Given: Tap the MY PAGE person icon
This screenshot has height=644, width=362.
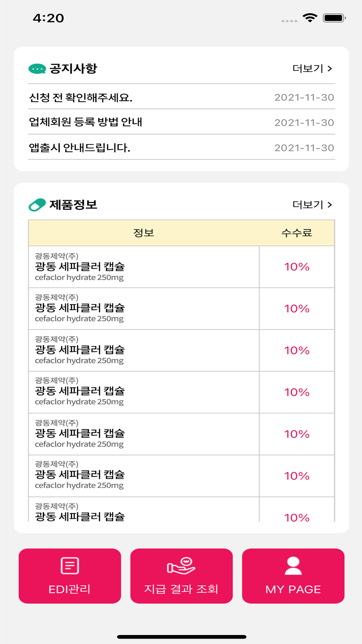Looking at the screenshot, I should coord(293,566).
